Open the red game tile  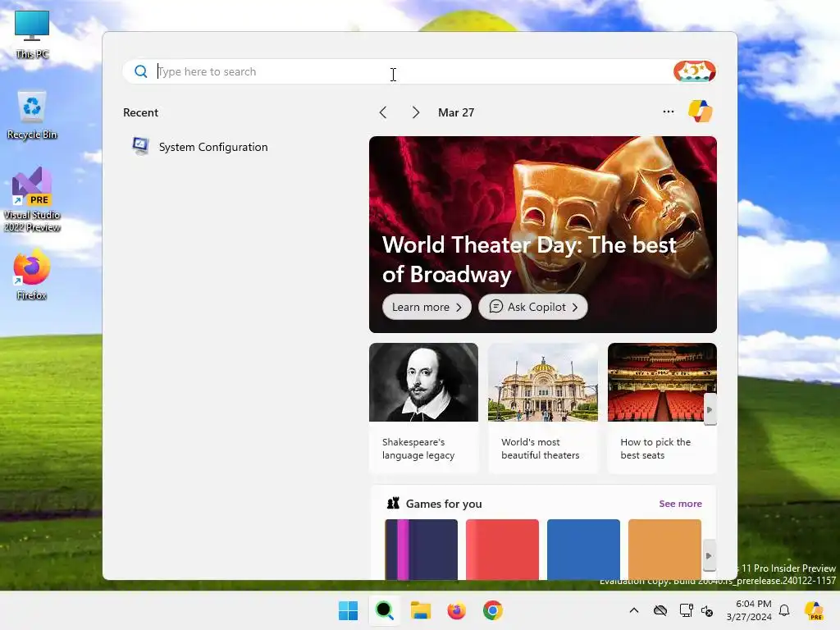[502, 549]
